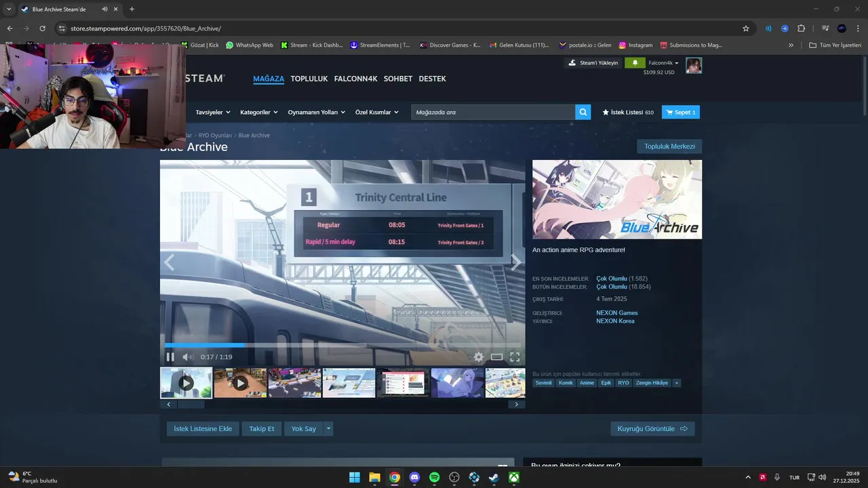The width and height of the screenshot is (868, 488).
Task: Open the Xbox app from the taskbar
Action: (x=515, y=477)
